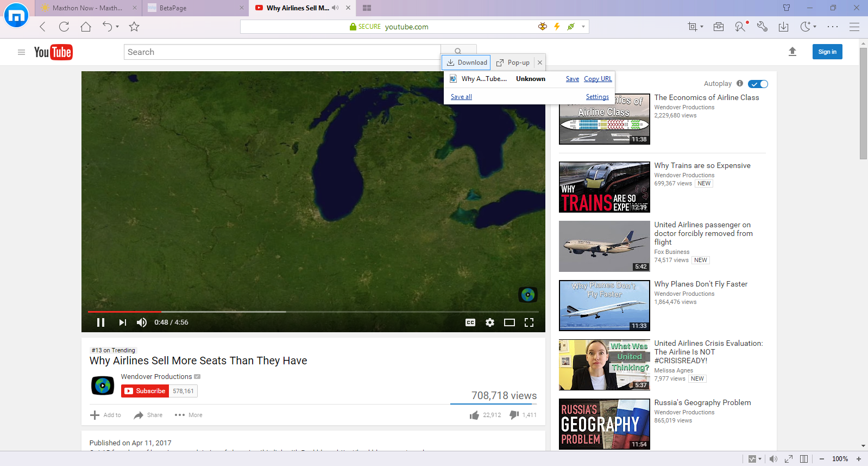
Task: Expand the address bar dropdown arrow
Action: click(583, 27)
